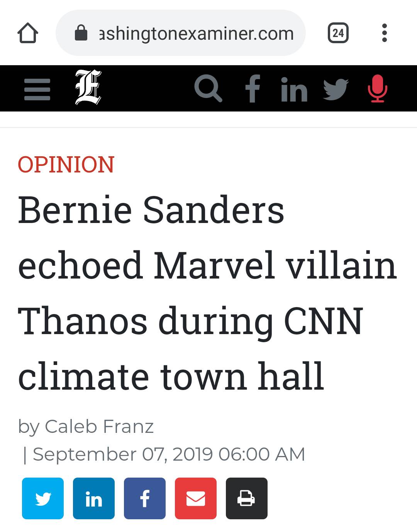The width and height of the screenshot is (417, 532).
Task: Share the article via the email icon
Action: [x=195, y=498]
